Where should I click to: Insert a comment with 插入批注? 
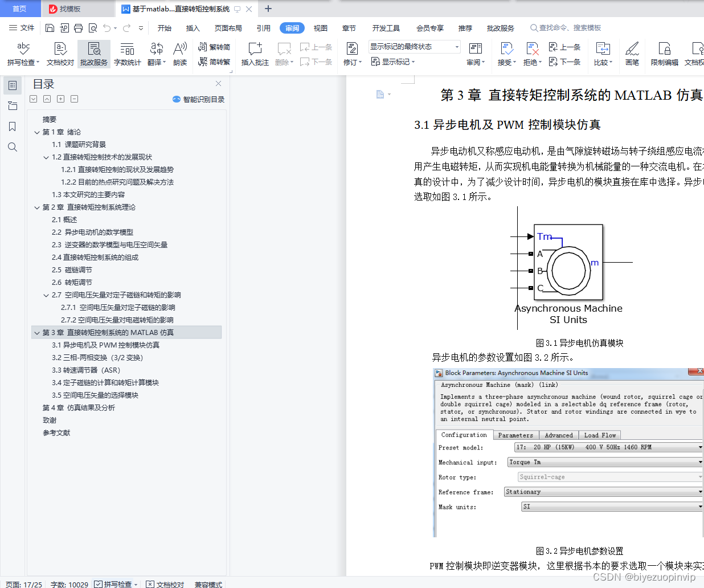254,54
